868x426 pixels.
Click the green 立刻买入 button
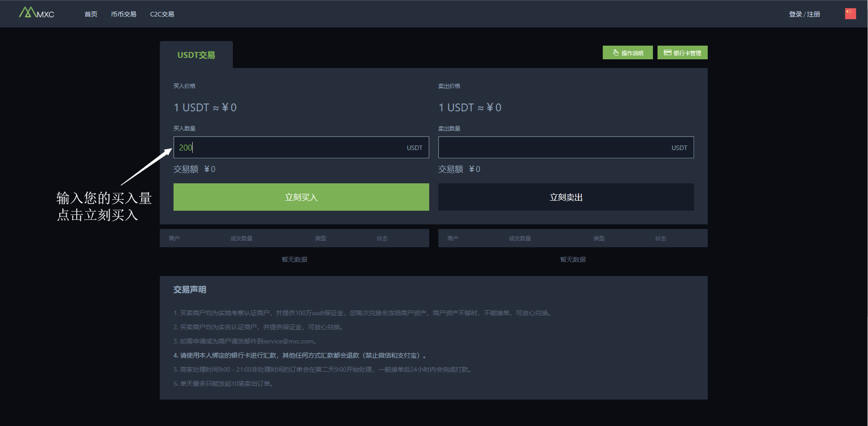[x=301, y=197]
